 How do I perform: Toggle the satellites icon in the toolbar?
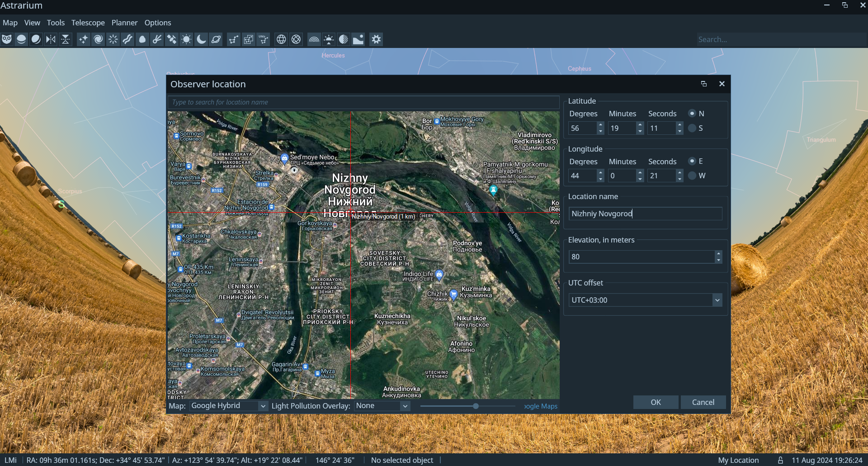172,39
